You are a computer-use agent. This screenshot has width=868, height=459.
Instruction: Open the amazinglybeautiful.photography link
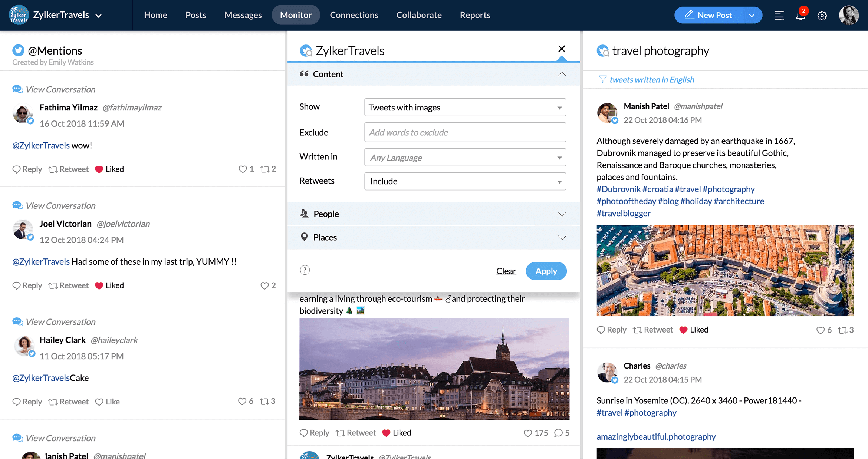(656, 436)
